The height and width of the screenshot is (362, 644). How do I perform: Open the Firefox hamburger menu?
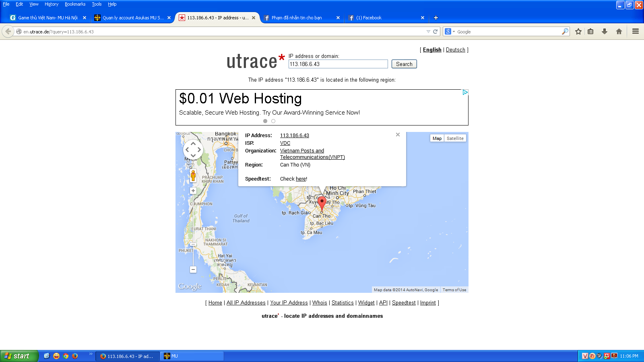[636, 31]
